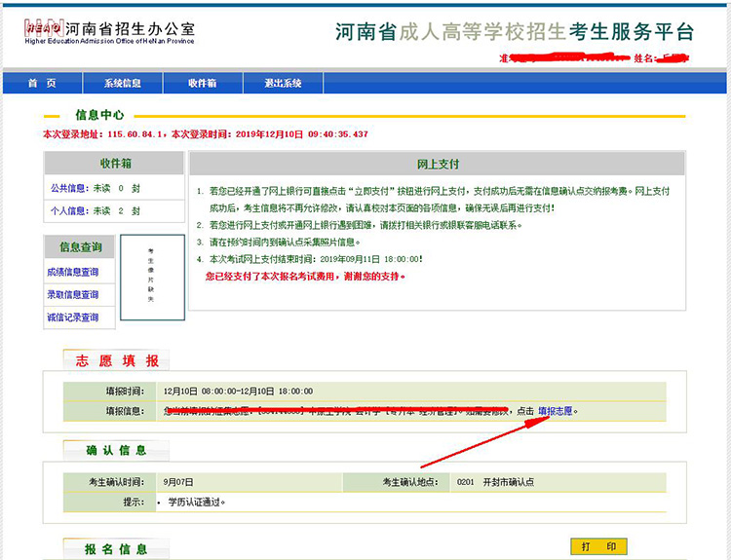The width and height of the screenshot is (731, 560).
Task: Open 诚信记录查询 link
Action: pos(72,317)
